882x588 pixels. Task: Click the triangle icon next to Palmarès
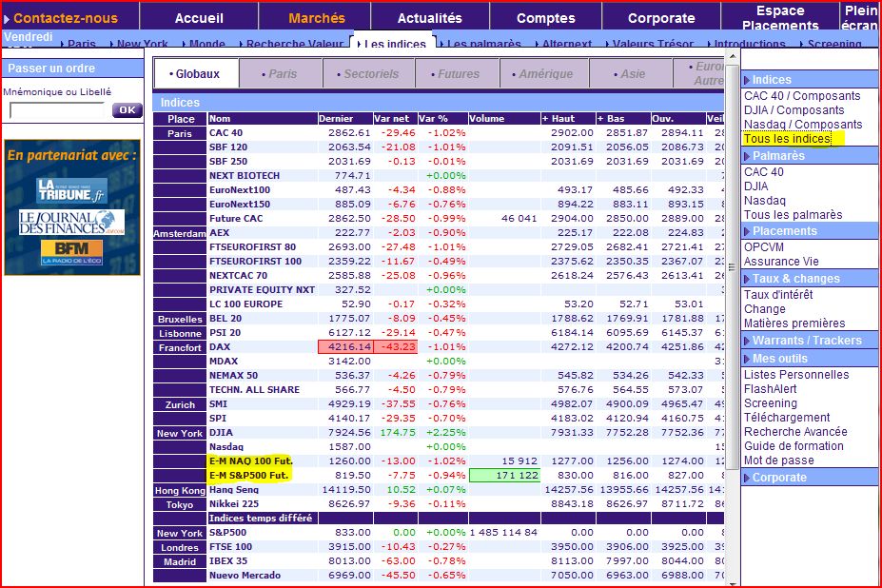[747, 156]
